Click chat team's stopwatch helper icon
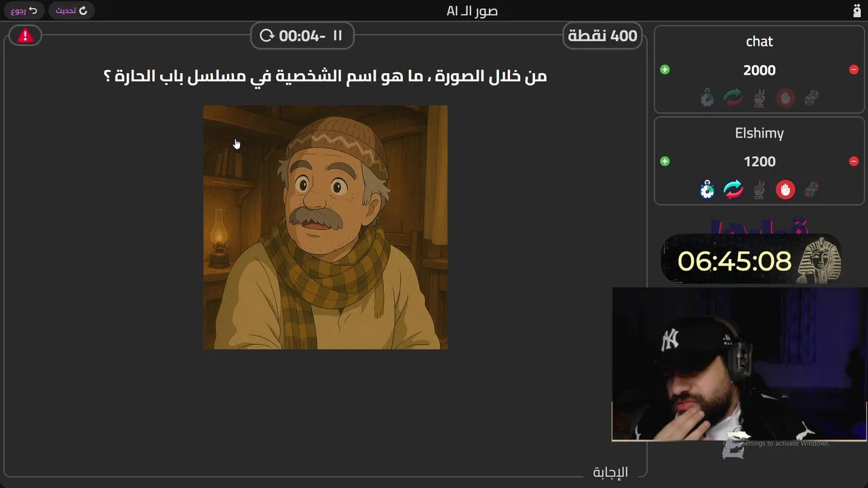868x488 pixels. [707, 98]
